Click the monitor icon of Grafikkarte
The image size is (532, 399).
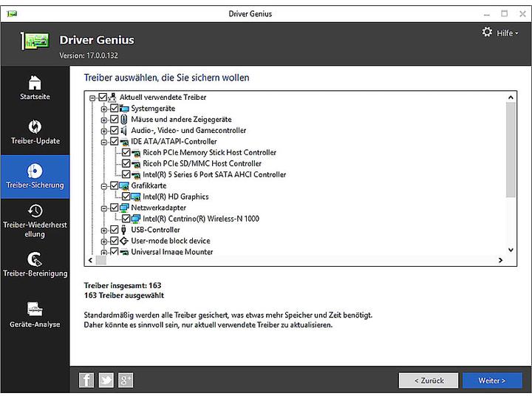pyautogui.click(x=125, y=186)
